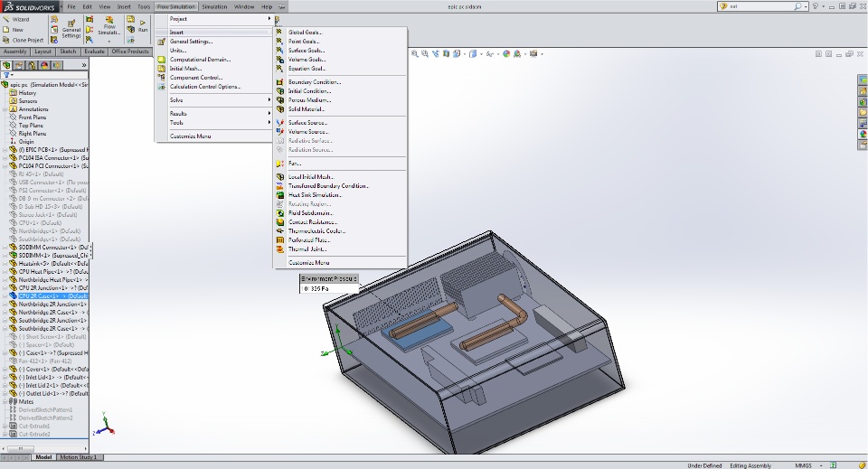Viewport: 868px width, 469px height.
Task: Select Global Goals in Insert submenu
Action: (x=341, y=32)
